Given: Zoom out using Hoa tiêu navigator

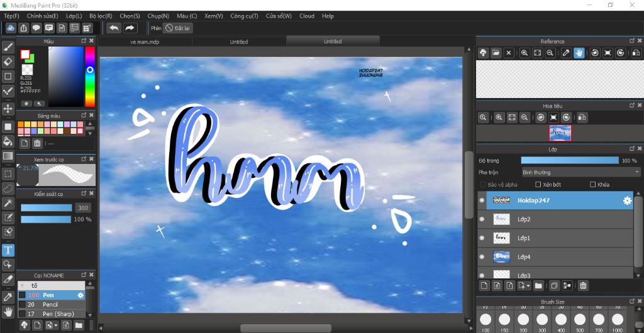Looking at the screenshot, I should pyautogui.click(x=525, y=117).
